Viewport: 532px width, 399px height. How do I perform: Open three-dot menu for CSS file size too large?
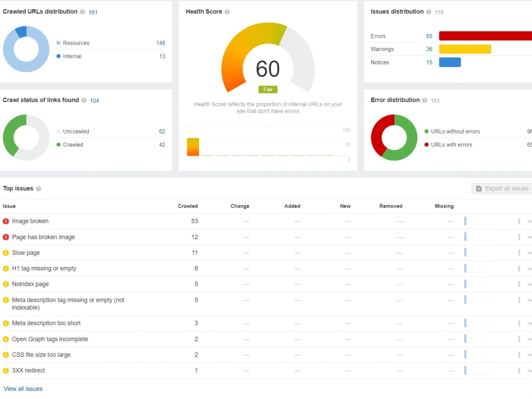[519, 355]
